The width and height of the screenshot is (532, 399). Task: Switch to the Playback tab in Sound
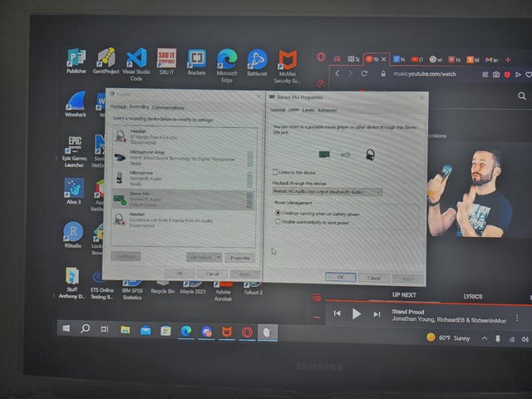pos(118,107)
